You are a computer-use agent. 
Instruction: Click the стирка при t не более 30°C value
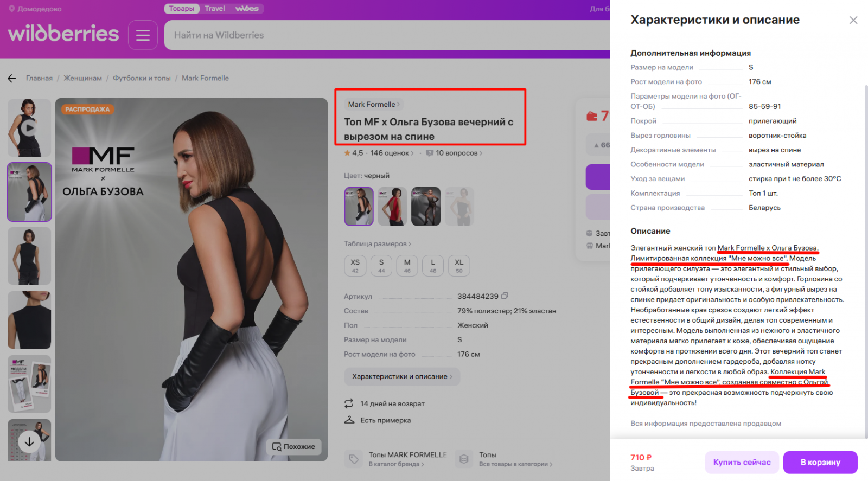pos(795,179)
